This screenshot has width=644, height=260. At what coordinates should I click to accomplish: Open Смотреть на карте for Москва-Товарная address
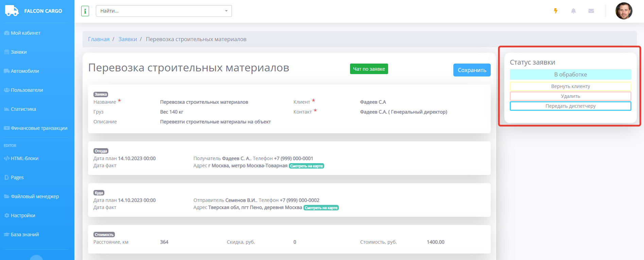[306, 166]
